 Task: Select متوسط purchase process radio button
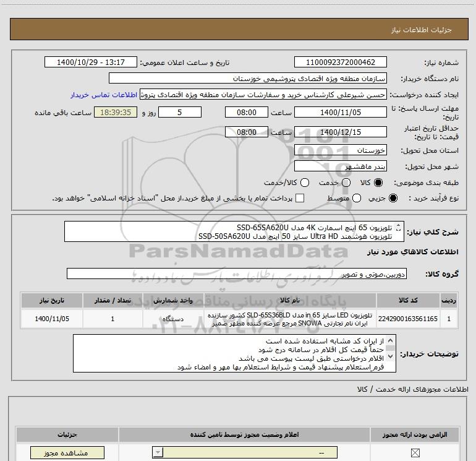click(x=357, y=198)
